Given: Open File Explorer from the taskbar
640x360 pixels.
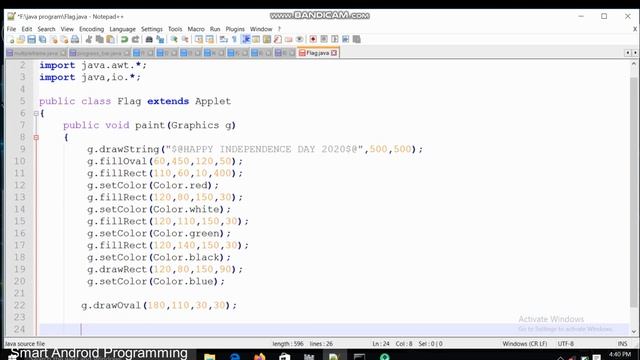Looking at the screenshot, I should (x=209, y=356).
